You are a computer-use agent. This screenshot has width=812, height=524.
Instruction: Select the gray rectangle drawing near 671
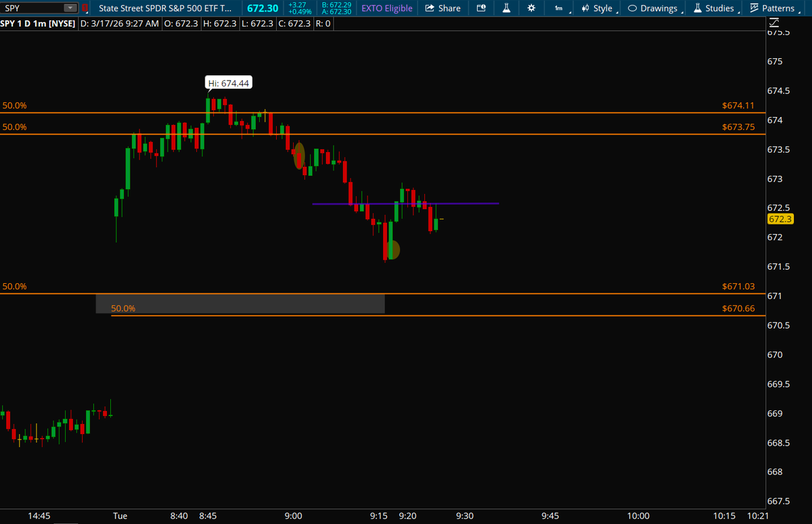tap(240, 304)
